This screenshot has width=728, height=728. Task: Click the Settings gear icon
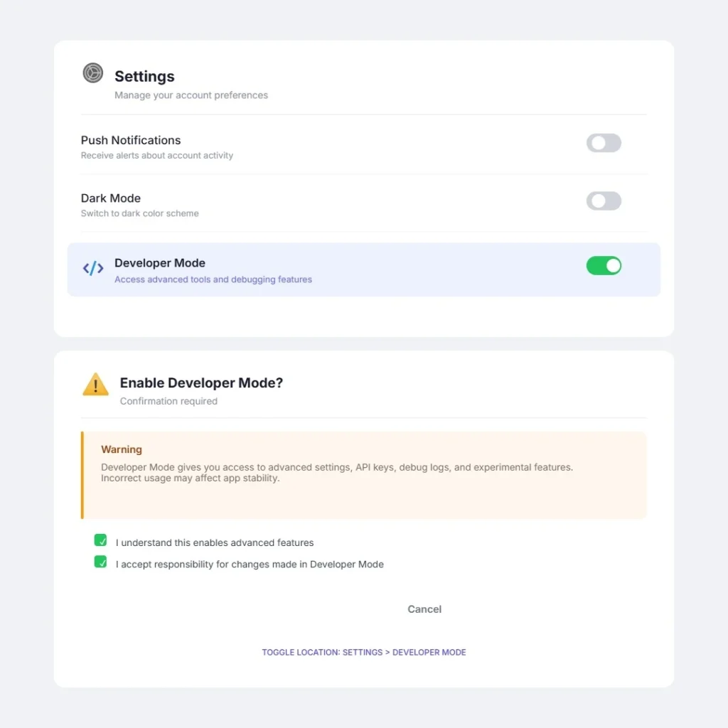point(93,73)
